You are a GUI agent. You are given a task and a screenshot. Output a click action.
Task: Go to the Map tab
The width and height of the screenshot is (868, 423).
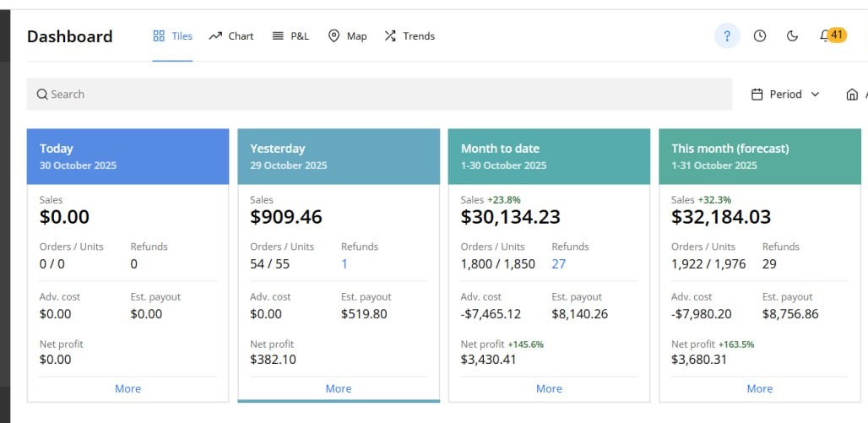[347, 36]
